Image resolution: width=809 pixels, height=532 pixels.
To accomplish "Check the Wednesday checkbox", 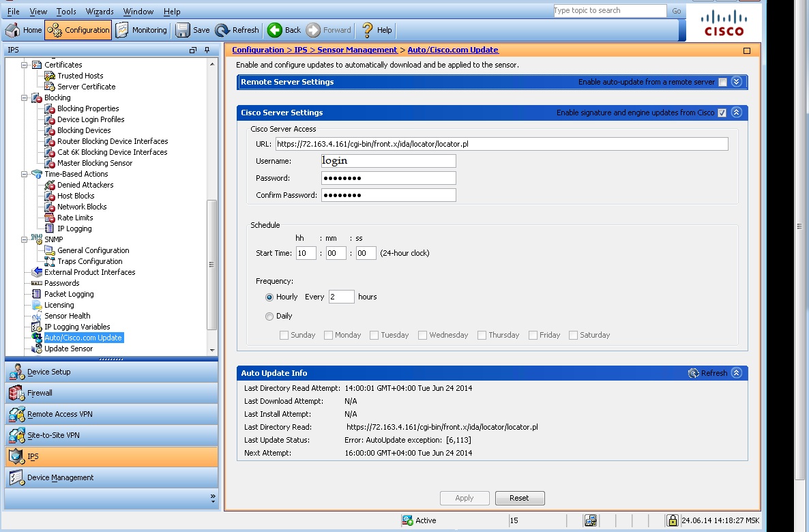I will pos(422,336).
